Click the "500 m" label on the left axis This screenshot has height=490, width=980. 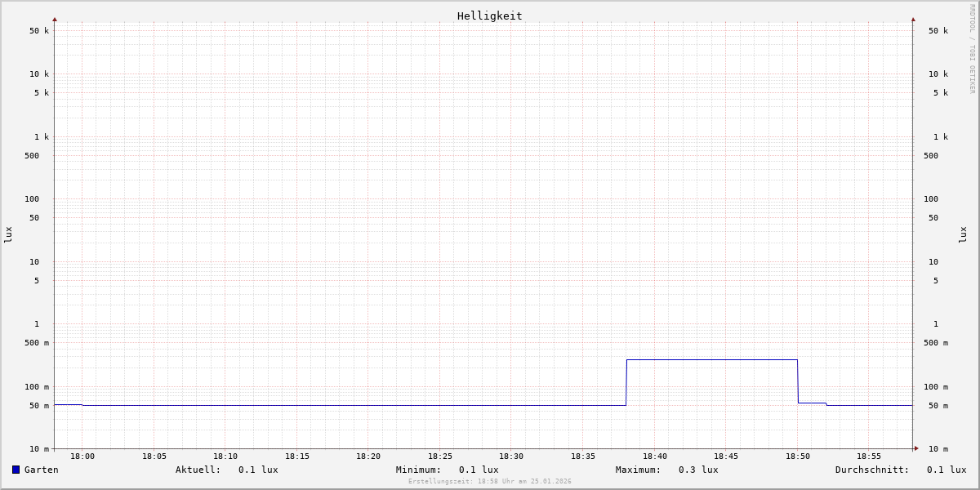click(x=37, y=343)
